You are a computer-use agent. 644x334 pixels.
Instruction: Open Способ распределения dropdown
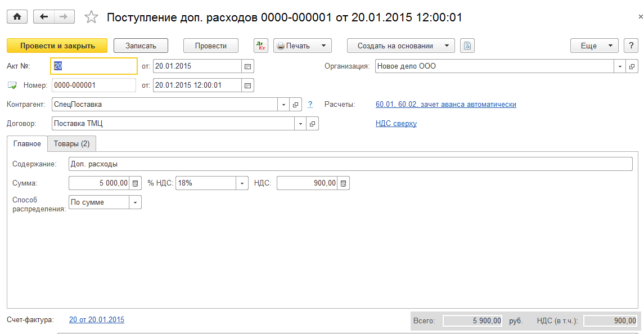point(135,202)
